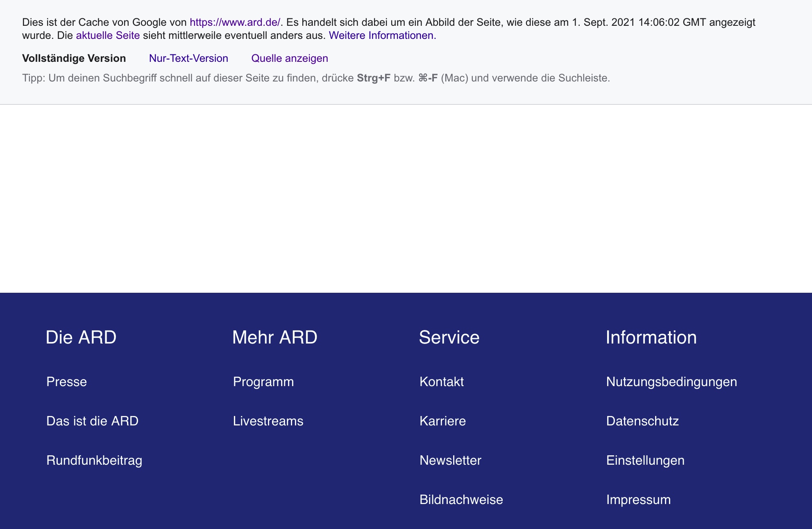The width and height of the screenshot is (812, 529).
Task: Click 'Quelle anzeigen' link
Action: pos(290,58)
